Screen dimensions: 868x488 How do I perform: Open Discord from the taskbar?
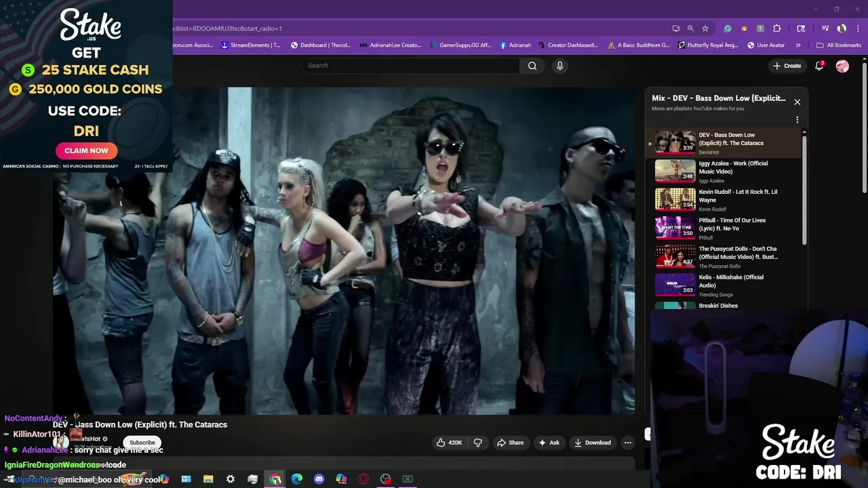click(x=319, y=479)
